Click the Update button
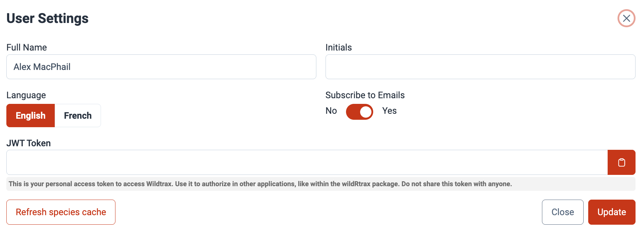644x236 pixels. pos(612,212)
